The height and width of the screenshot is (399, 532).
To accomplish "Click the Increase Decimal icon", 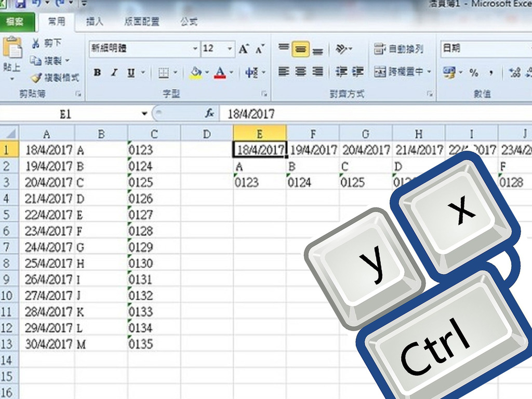I will [x=515, y=72].
